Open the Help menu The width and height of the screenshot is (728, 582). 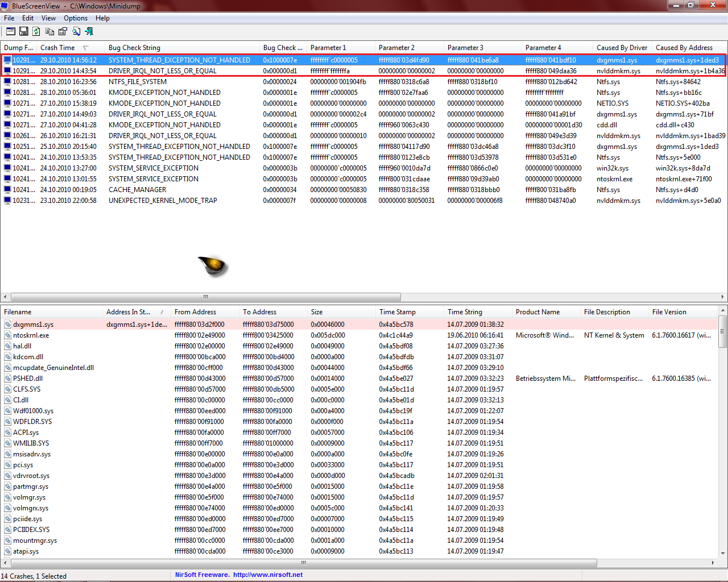pyautogui.click(x=102, y=18)
